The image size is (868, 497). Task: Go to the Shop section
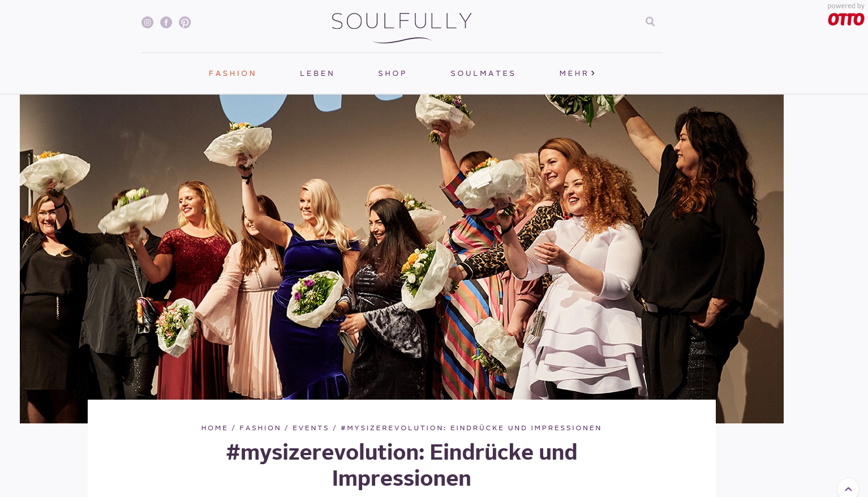[392, 74]
